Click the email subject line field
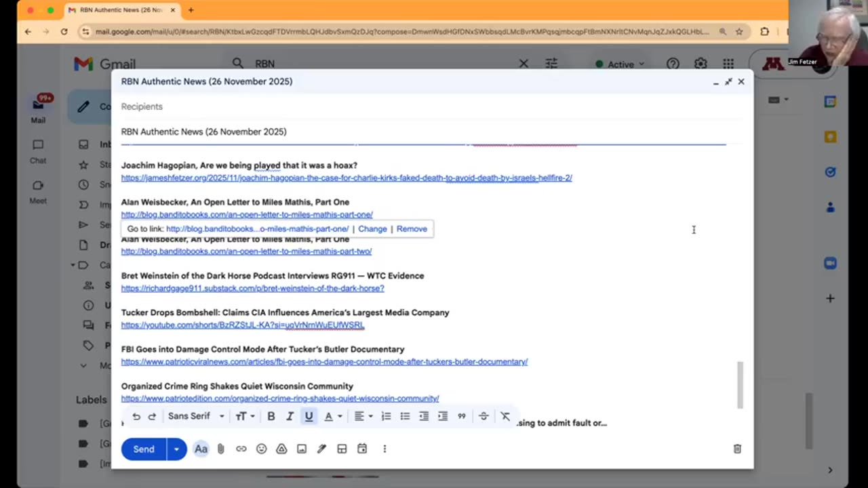 [x=433, y=131]
